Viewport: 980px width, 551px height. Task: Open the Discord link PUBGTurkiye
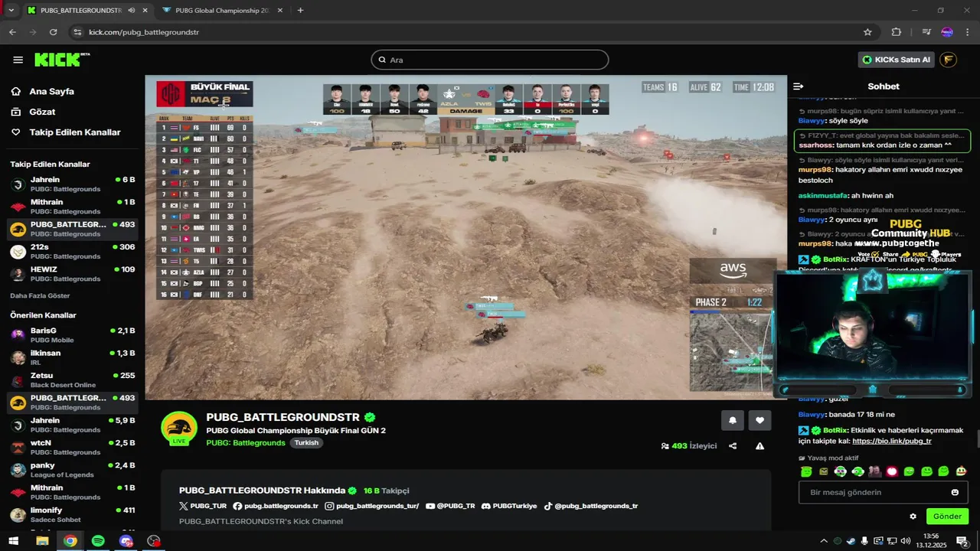[x=509, y=506]
